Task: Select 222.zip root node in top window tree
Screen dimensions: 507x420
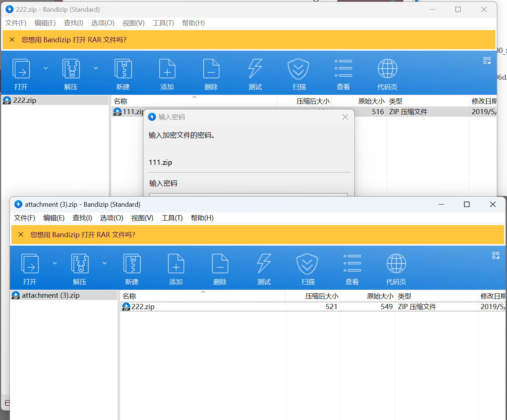Action: pos(55,100)
